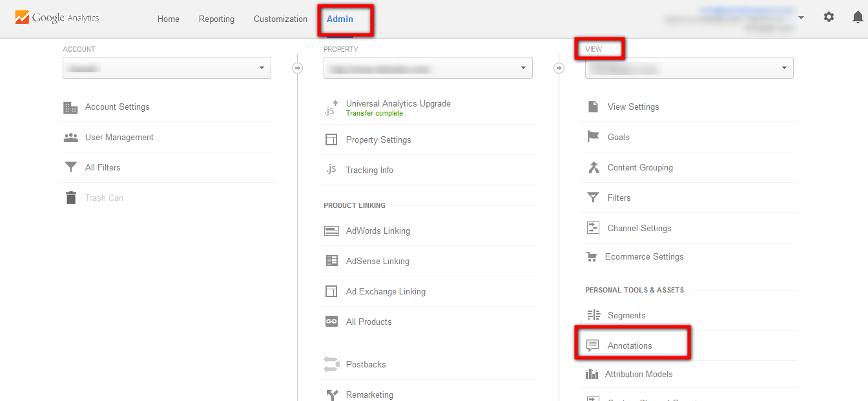Click the View Settings document icon
This screenshot has height=401, width=868.
click(x=593, y=107)
